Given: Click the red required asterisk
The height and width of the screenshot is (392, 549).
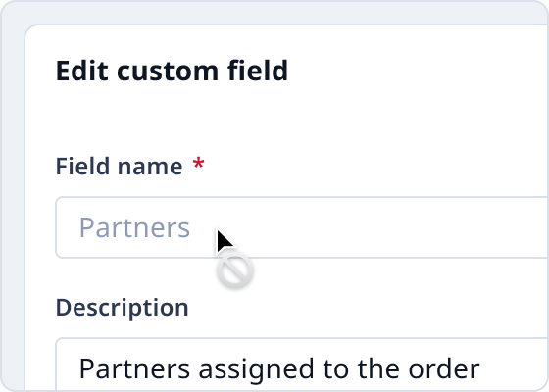Looking at the screenshot, I should pos(198,163).
